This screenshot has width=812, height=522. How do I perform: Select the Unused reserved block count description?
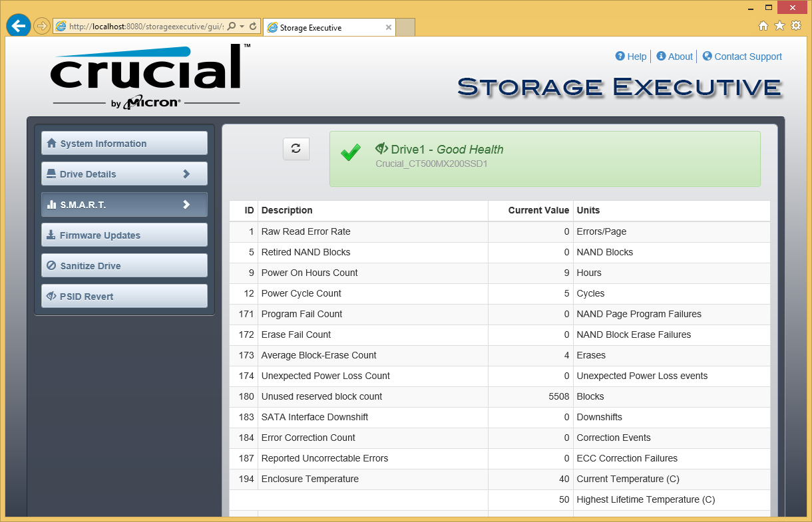(322, 396)
